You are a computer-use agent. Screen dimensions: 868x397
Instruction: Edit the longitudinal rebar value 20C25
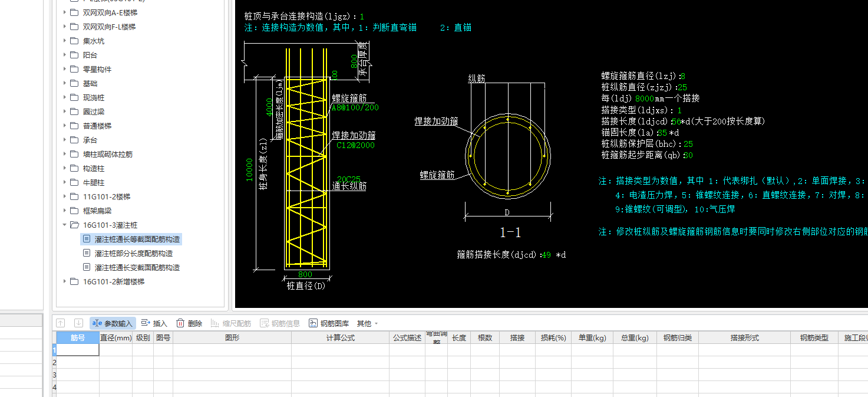tap(349, 179)
